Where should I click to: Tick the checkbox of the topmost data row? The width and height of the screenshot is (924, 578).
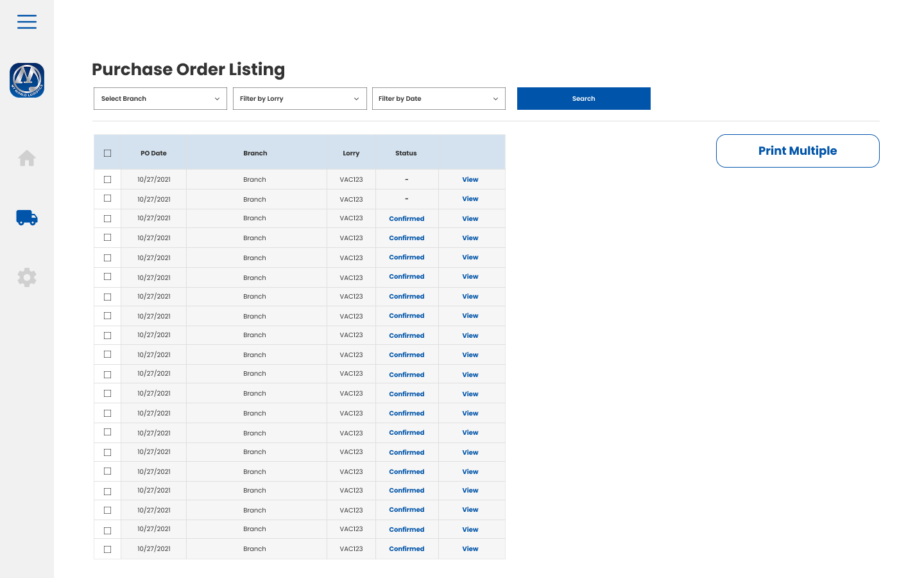click(107, 180)
